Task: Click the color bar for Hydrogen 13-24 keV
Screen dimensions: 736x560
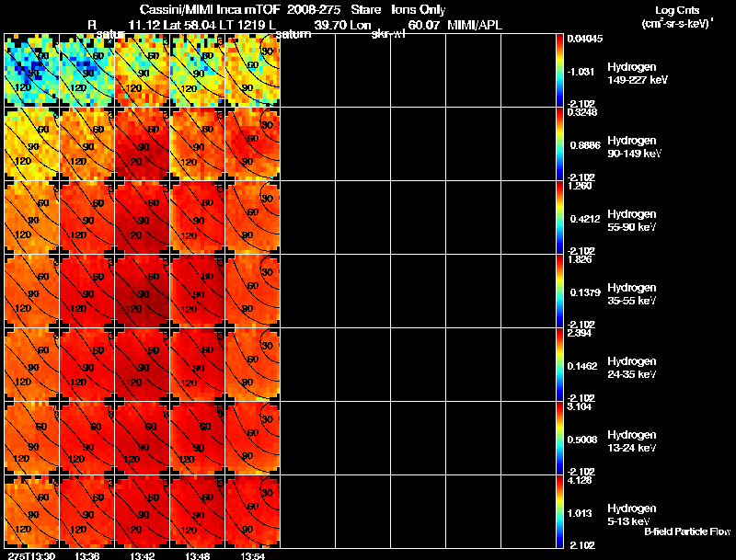Action: click(559, 438)
